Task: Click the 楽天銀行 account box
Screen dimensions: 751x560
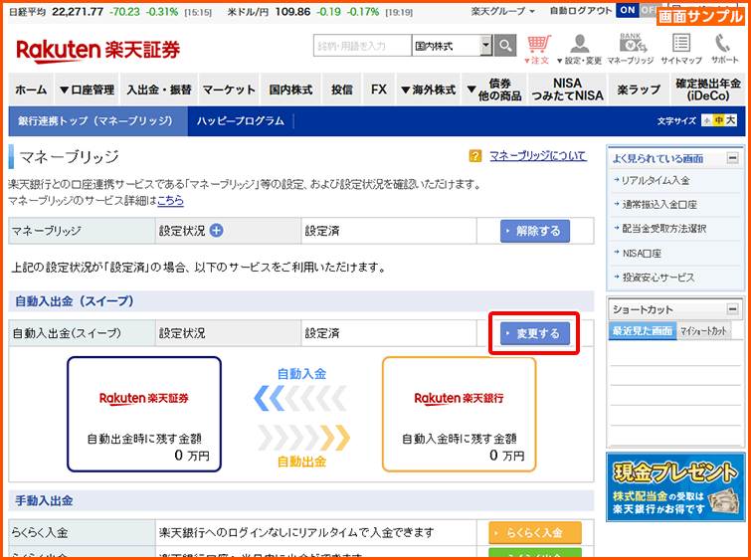Action: pyautogui.click(x=459, y=415)
